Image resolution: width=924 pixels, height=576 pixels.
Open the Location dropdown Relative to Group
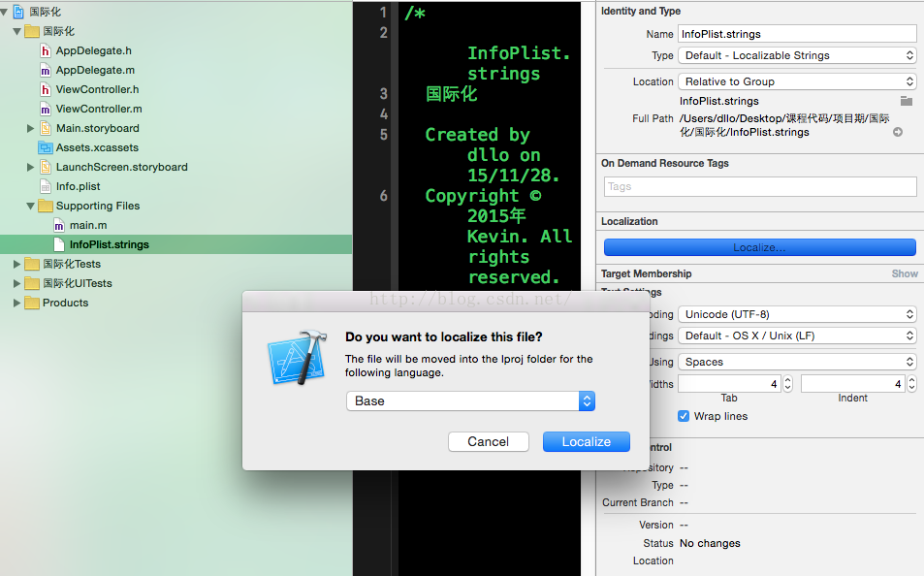tap(797, 81)
